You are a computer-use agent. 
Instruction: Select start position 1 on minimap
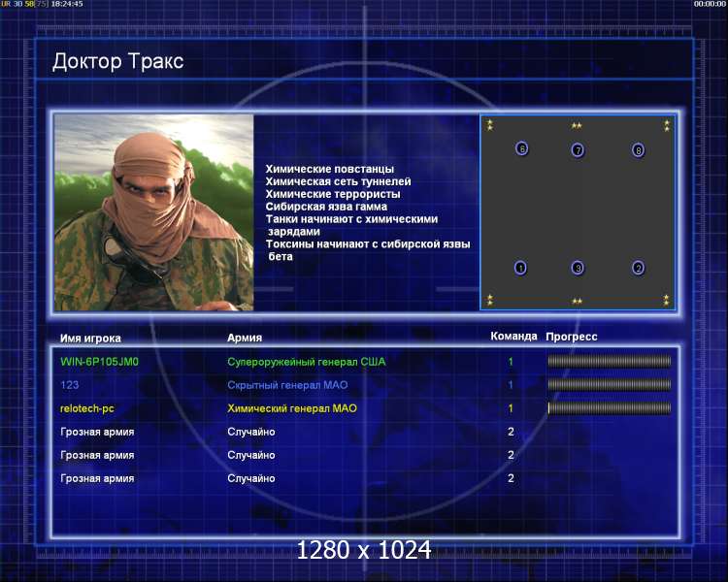point(520,268)
